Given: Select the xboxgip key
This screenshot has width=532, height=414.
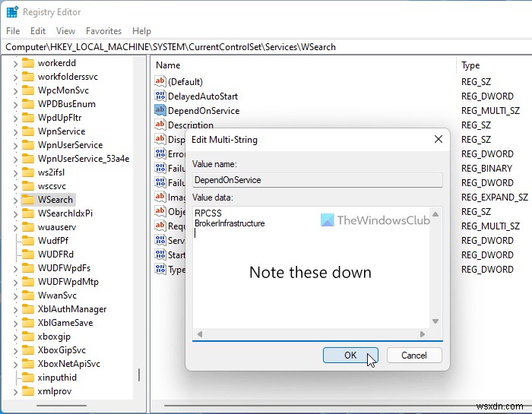Looking at the screenshot, I should (54, 337).
